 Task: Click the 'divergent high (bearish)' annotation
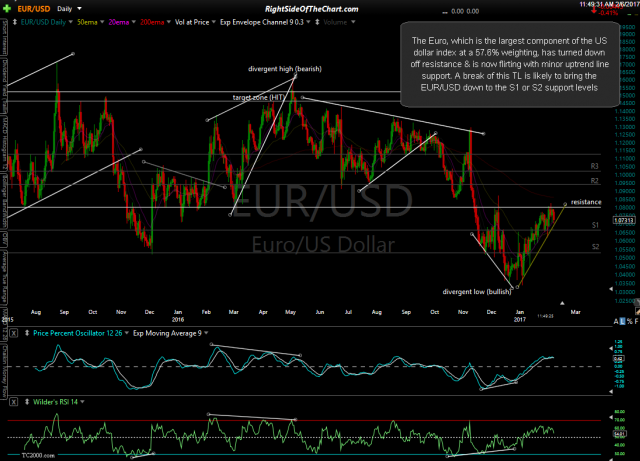285,69
